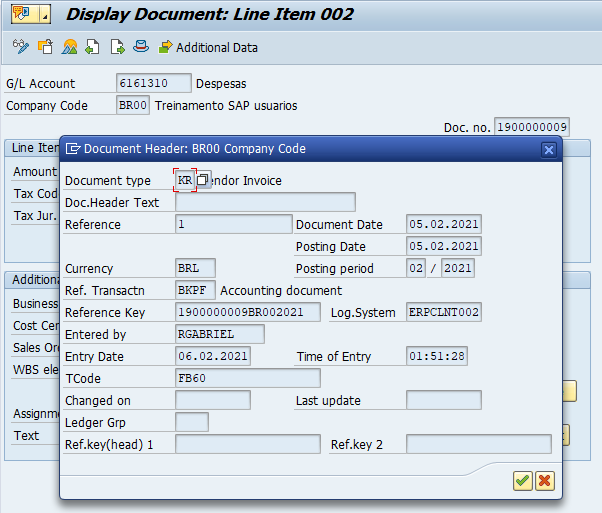Screen dimensions: 602x513
Task: Select the Reference field
Action: click(x=234, y=224)
